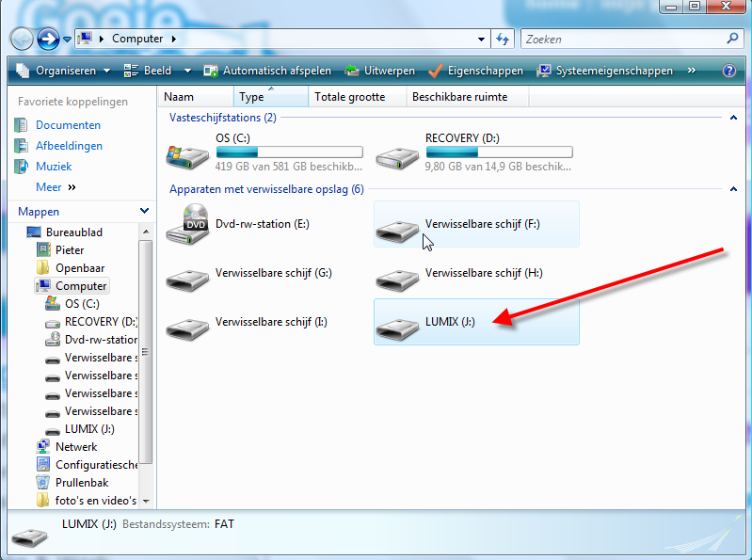Viewport: 752px width, 560px height.
Task: Open the Afbeeldingen favorite link
Action: [x=69, y=146]
